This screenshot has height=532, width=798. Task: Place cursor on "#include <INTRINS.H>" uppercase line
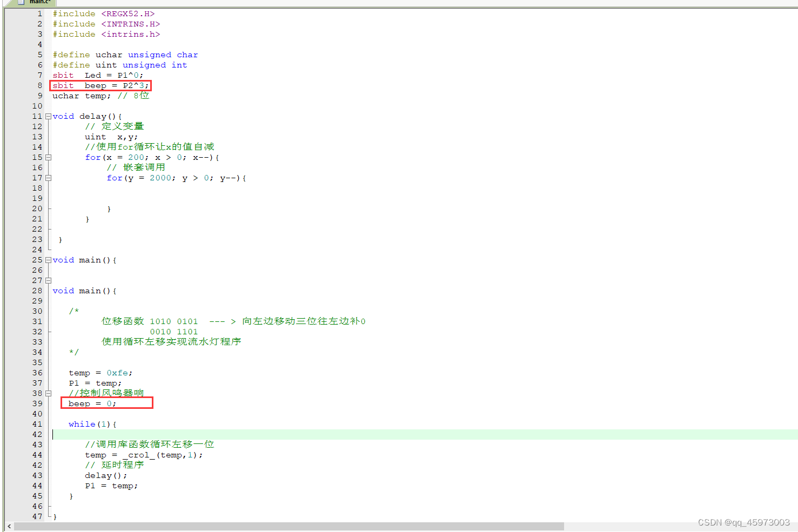click(106, 24)
